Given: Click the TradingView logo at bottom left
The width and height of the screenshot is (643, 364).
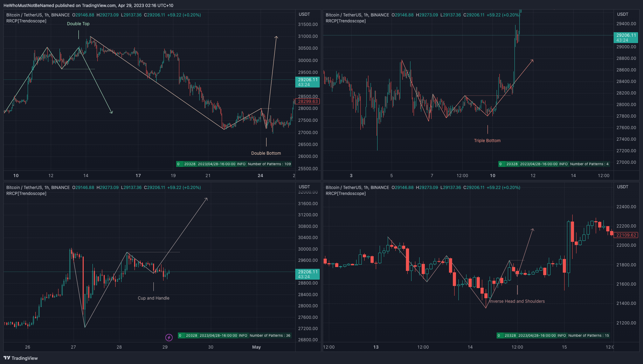Looking at the screenshot, I should click(21, 358).
